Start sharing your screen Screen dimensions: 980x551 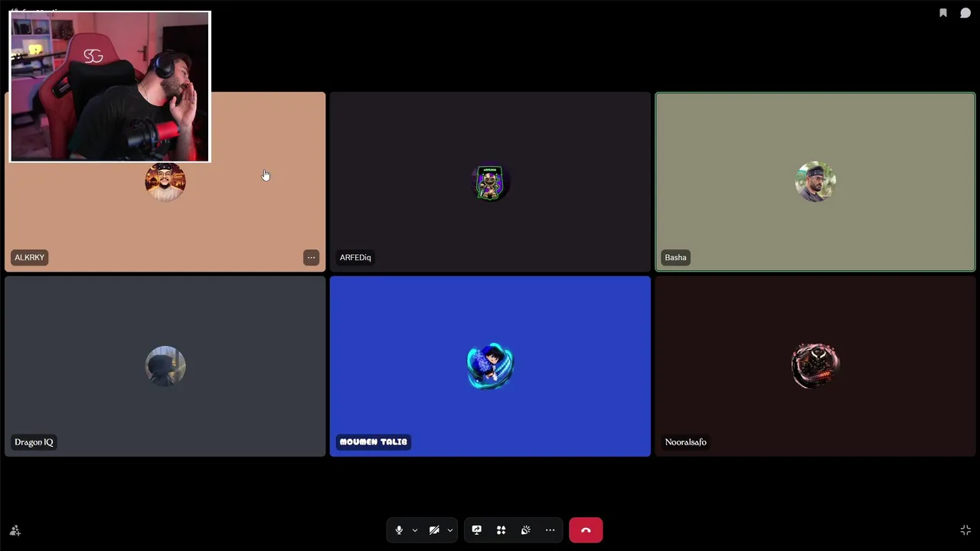click(x=476, y=530)
